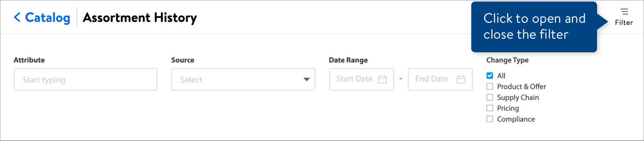Click the Filter text label
This screenshot has height=141, width=644.
point(624,23)
